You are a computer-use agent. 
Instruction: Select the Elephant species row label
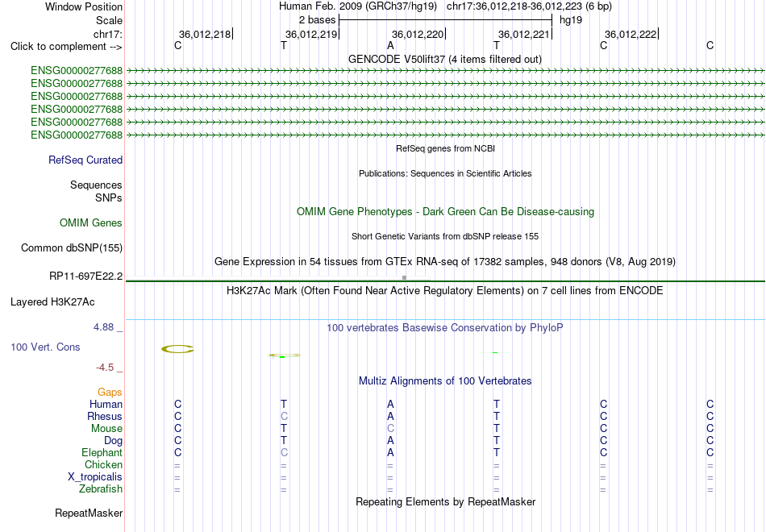[x=102, y=452]
